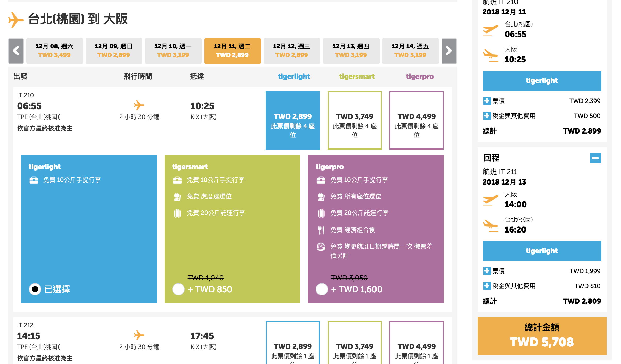Click the IT 212 departure time 14:15

pyautogui.click(x=29, y=336)
